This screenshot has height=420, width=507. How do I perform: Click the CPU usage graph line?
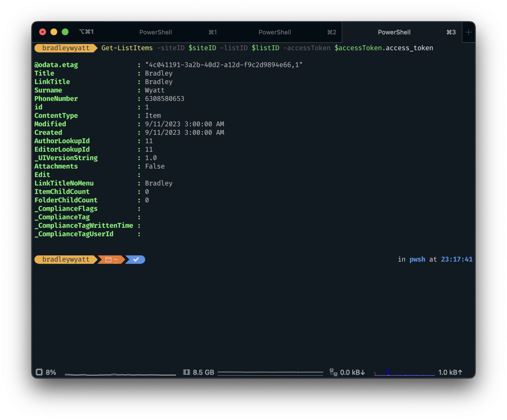pyautogui.click(x=120, y=374)
